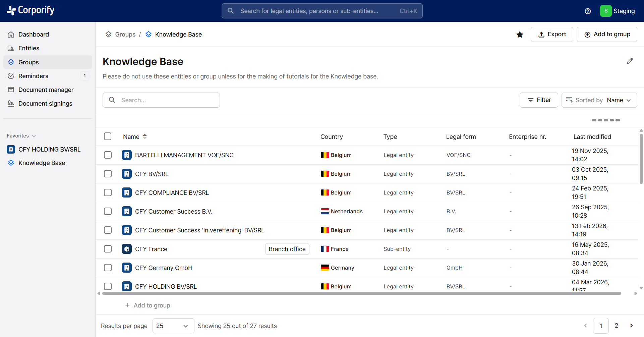Click the column options dots above the table
Image resolution: width=644 pixels, height=337 pixels.
pos(606,120)
